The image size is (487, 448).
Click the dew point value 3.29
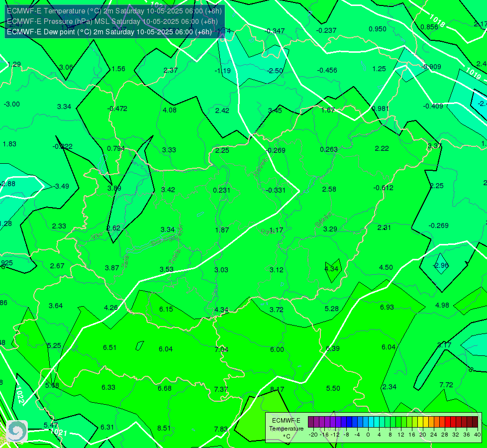coord(330,229)
